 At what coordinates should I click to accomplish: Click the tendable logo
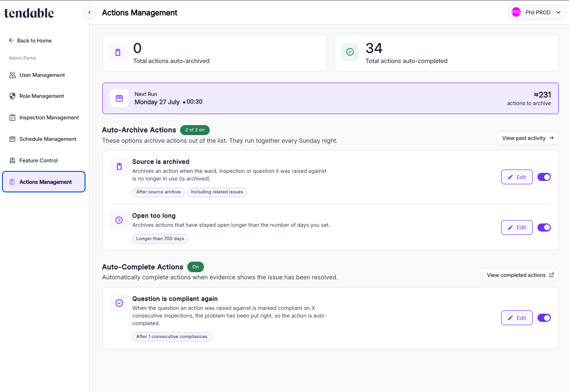click(29, 13)
